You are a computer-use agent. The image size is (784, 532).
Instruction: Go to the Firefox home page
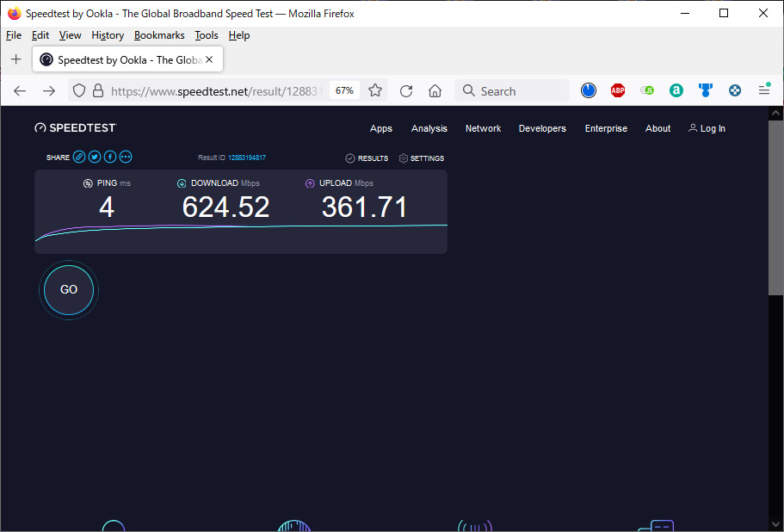click(x=435, y=90)
